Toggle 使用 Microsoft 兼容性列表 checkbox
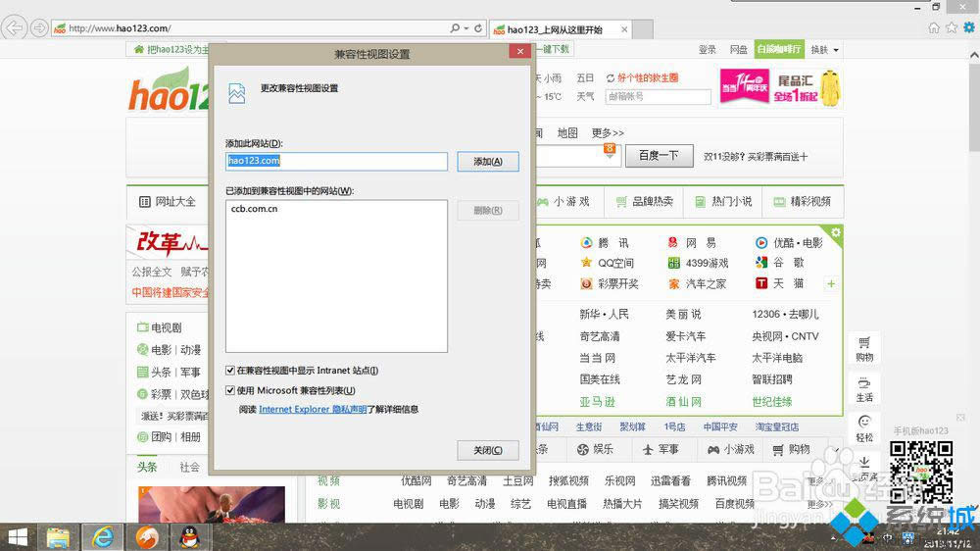 230,390
